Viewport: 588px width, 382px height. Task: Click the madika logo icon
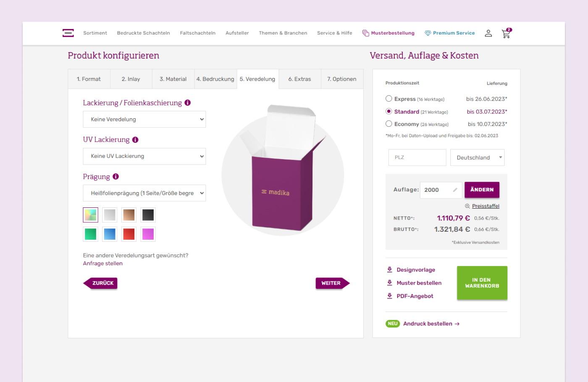[x=68, y=33]
